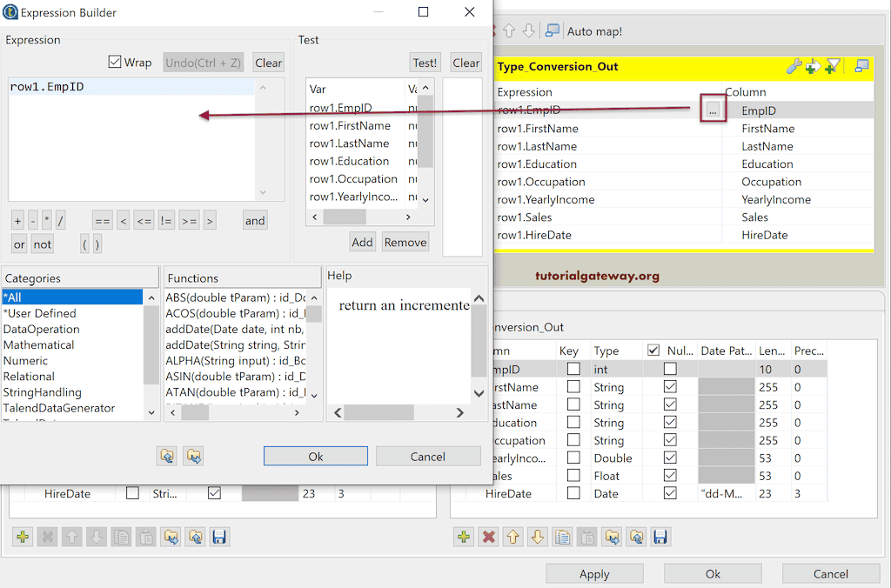Confirm the expression with Ok
Screen dimensions: 891x588
[315, 456]
